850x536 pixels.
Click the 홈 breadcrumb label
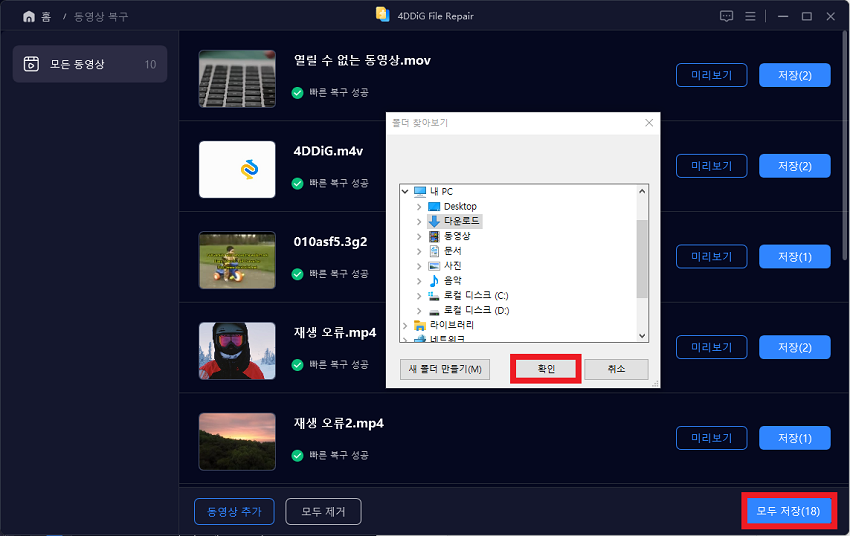pyautogui.click(x=46, y=17)
